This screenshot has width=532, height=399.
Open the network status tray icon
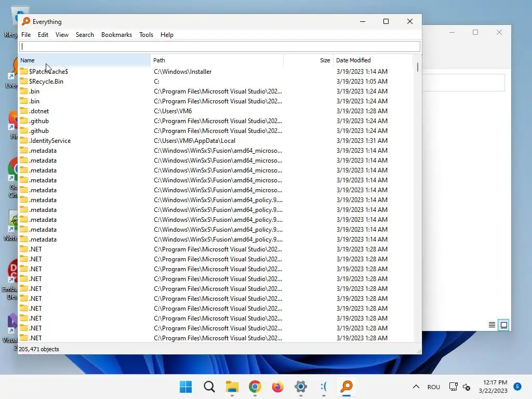tap(453, 387)
